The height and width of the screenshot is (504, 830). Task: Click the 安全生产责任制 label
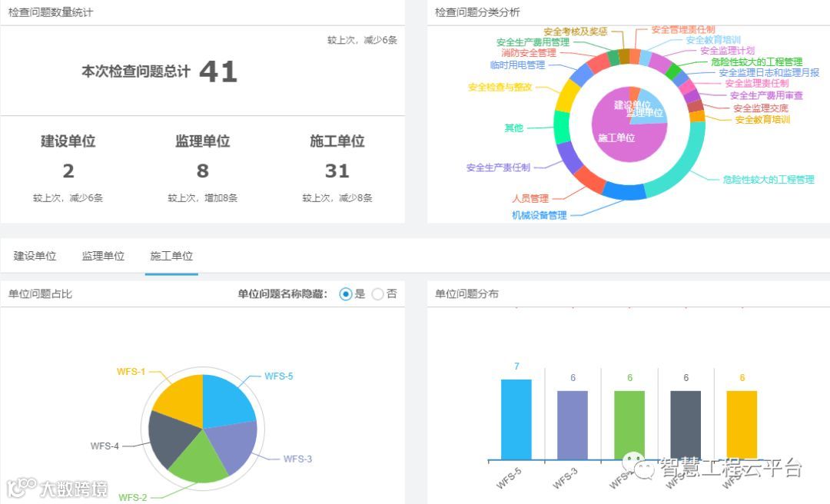(498, 167)
